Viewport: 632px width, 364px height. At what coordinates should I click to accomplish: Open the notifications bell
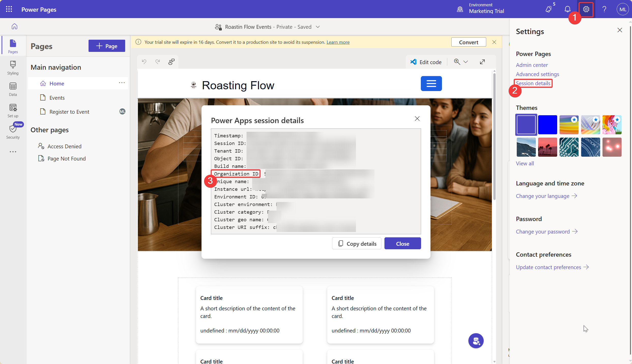[x=567, y=9]
